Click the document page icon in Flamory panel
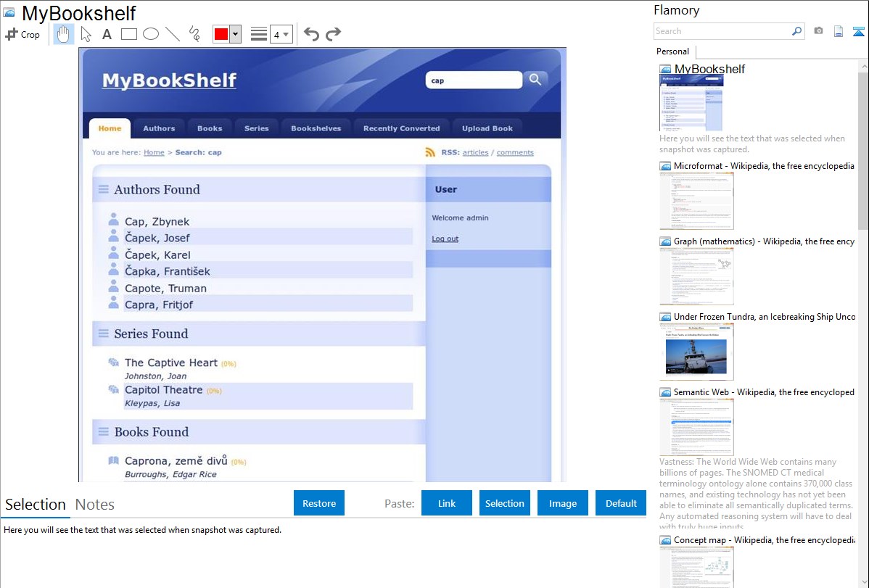This screenshot has width=869, height=588. (839, 31)
